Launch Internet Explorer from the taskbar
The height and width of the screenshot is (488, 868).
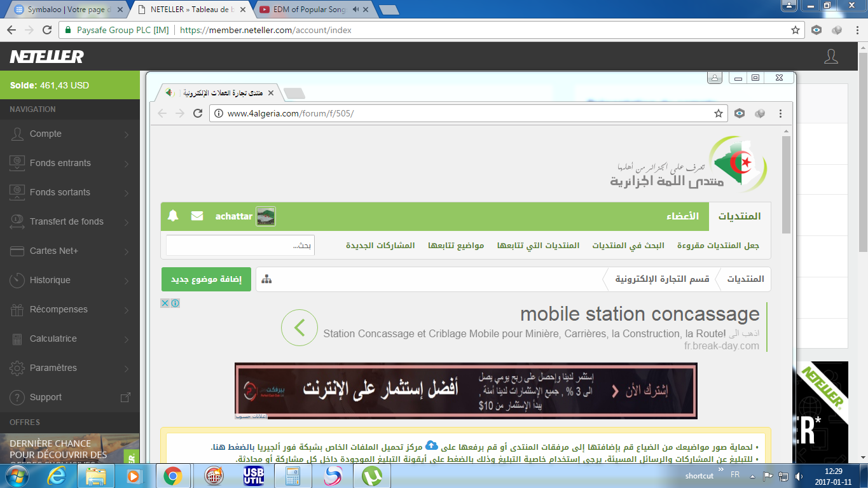[x=56, y=475]
